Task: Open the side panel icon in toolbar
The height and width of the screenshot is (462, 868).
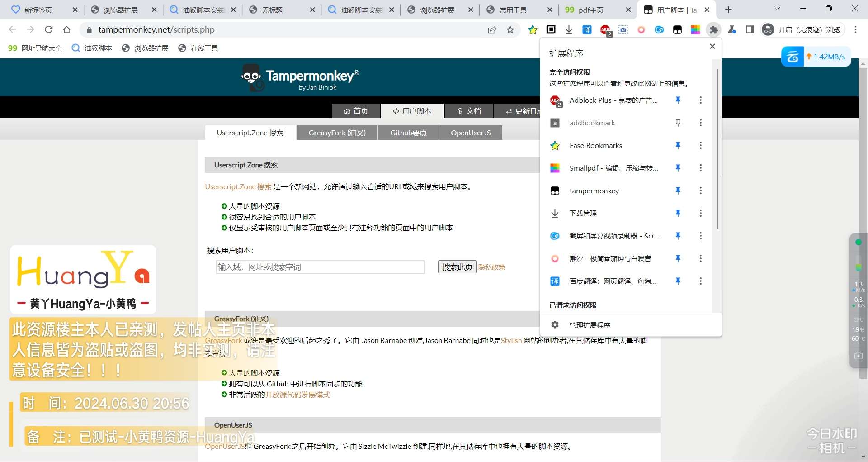Action: 750,30
